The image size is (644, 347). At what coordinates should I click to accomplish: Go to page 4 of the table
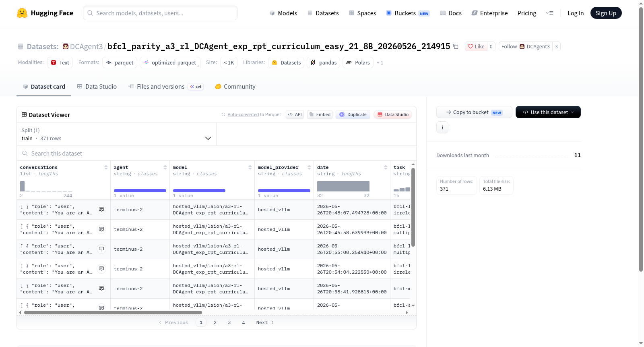(243, 322)
